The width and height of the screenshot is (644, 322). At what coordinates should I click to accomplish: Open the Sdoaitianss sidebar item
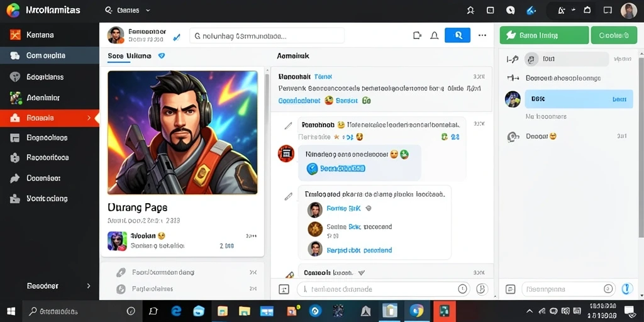point(49,77)
